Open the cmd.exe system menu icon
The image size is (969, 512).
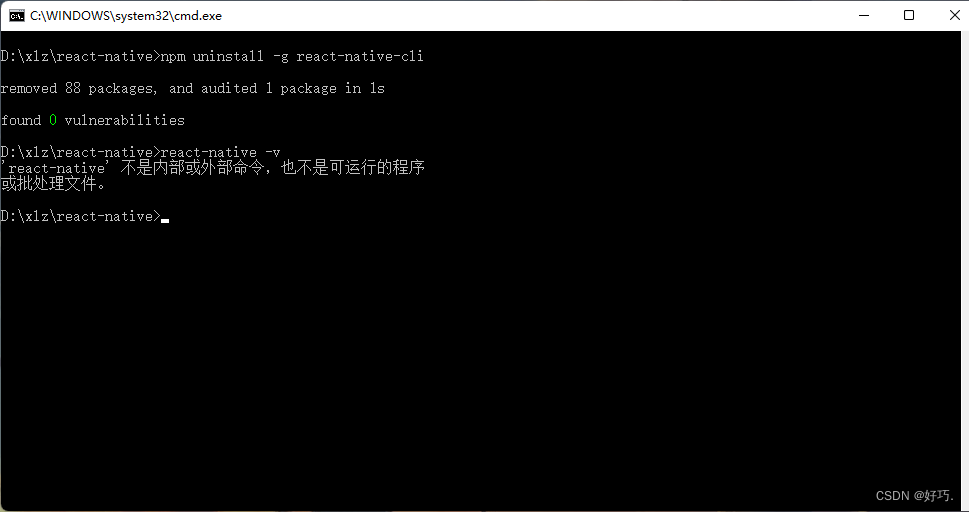(x=17, y=15)
